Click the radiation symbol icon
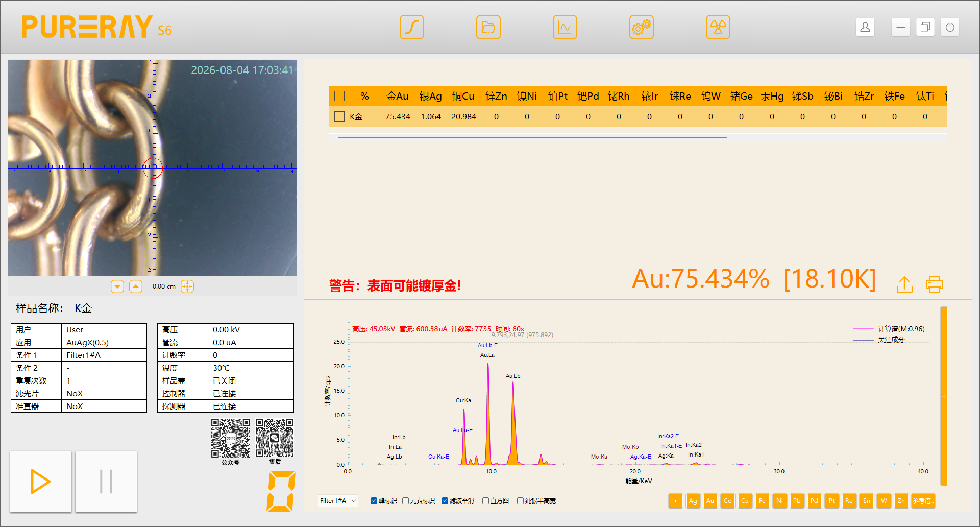Screen dimensions: 980x527 coord(718,27)
